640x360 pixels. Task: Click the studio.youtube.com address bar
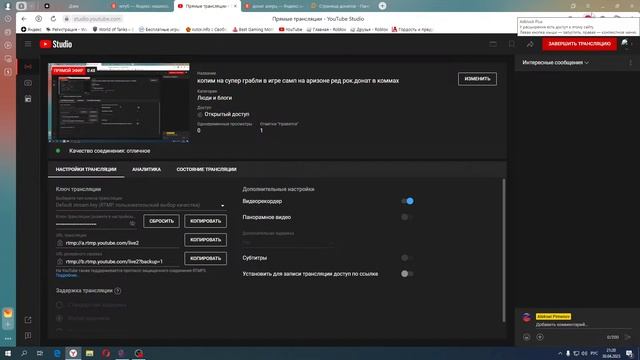click(97, 19)
